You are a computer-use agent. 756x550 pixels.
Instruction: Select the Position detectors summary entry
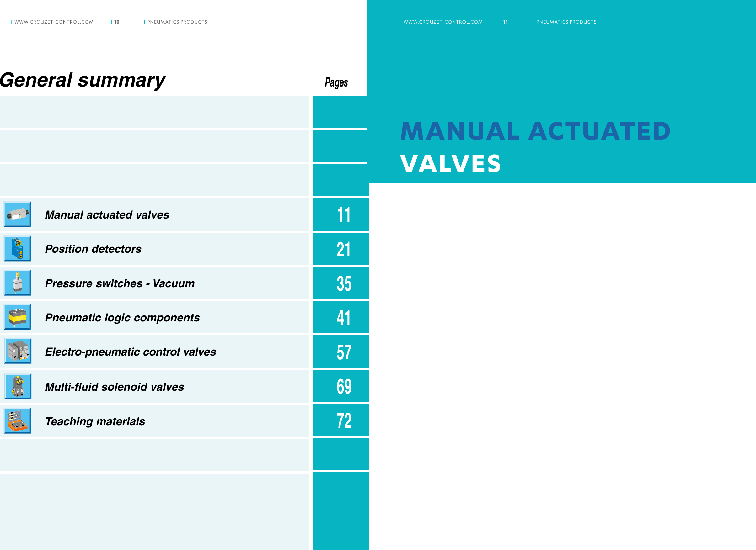pyautogui.click(x=93, y=249)
